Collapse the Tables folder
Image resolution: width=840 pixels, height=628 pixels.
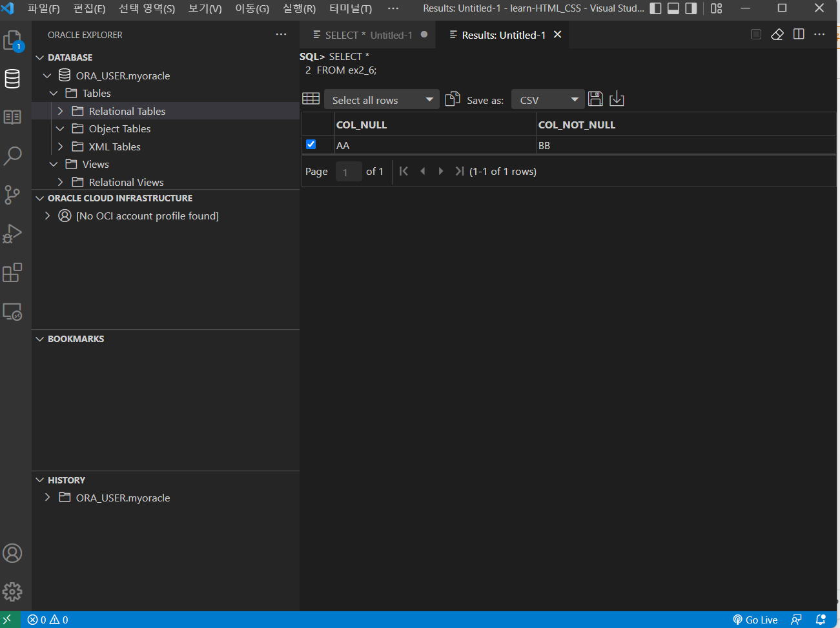tap(54, 93)
